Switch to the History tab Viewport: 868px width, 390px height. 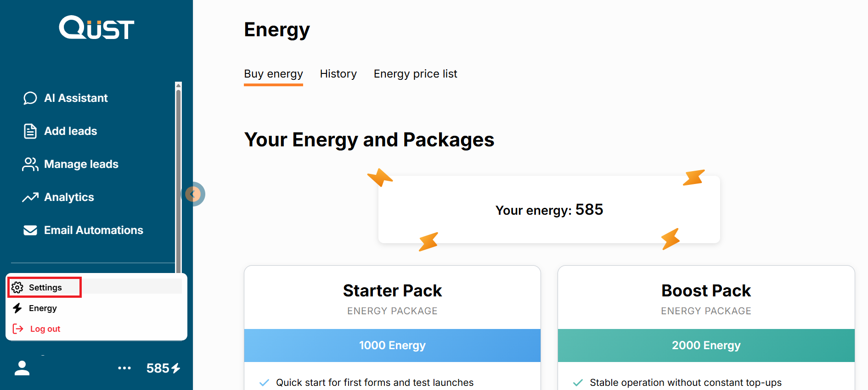tap(338, 74)
